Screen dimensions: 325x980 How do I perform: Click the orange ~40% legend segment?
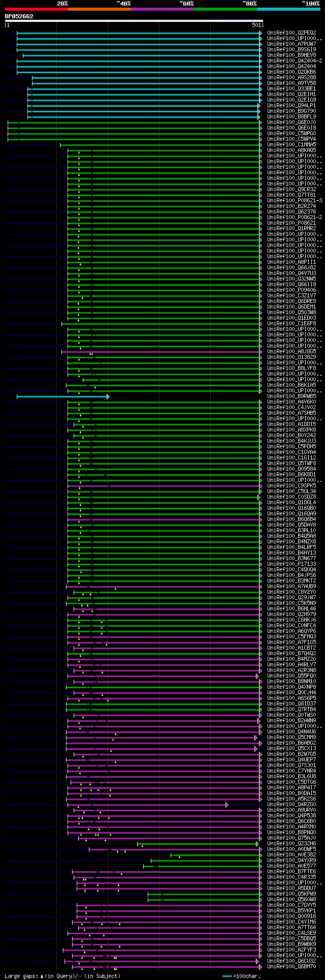click(100, 9)
